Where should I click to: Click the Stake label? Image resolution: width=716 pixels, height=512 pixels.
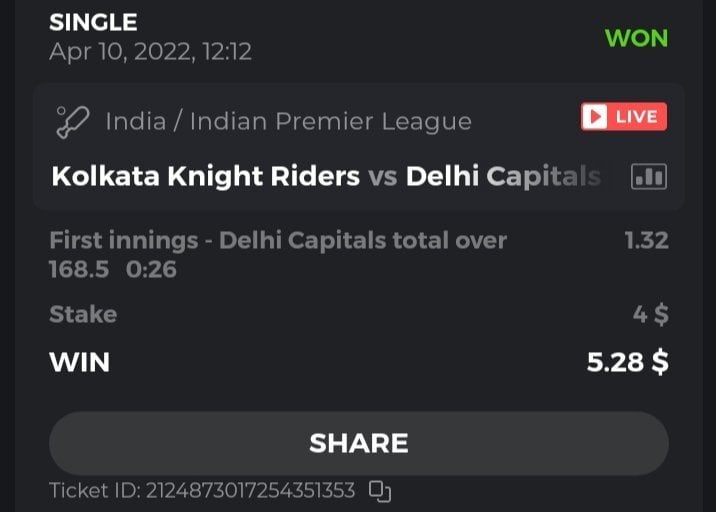(83, 314)
